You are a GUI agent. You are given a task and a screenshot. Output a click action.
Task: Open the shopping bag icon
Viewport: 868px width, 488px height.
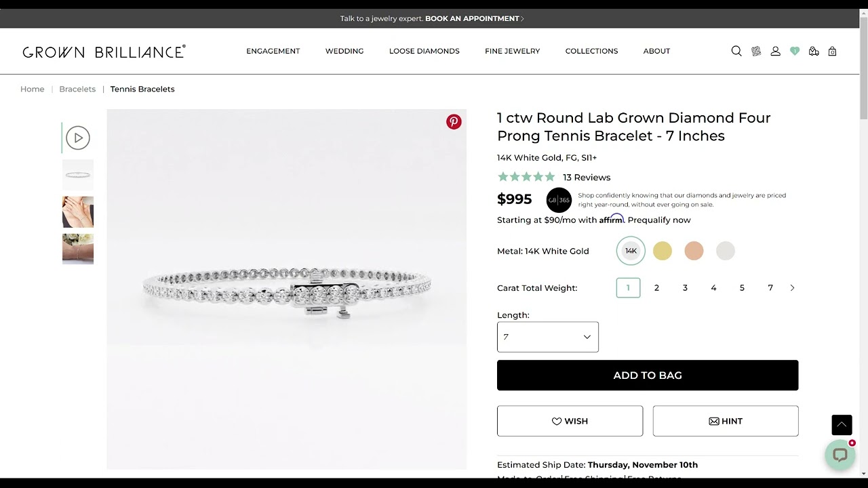coord(832,51)
